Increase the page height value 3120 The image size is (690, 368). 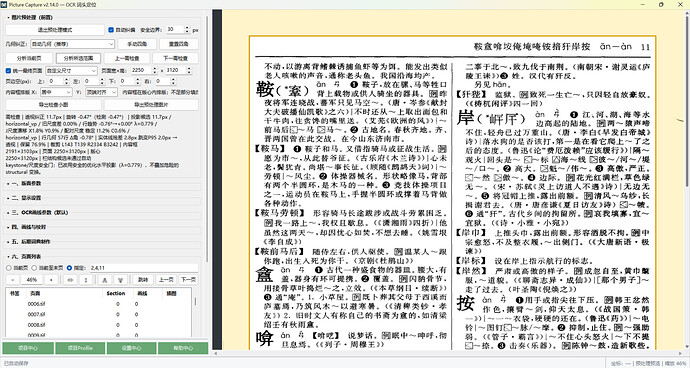(189, 68)
